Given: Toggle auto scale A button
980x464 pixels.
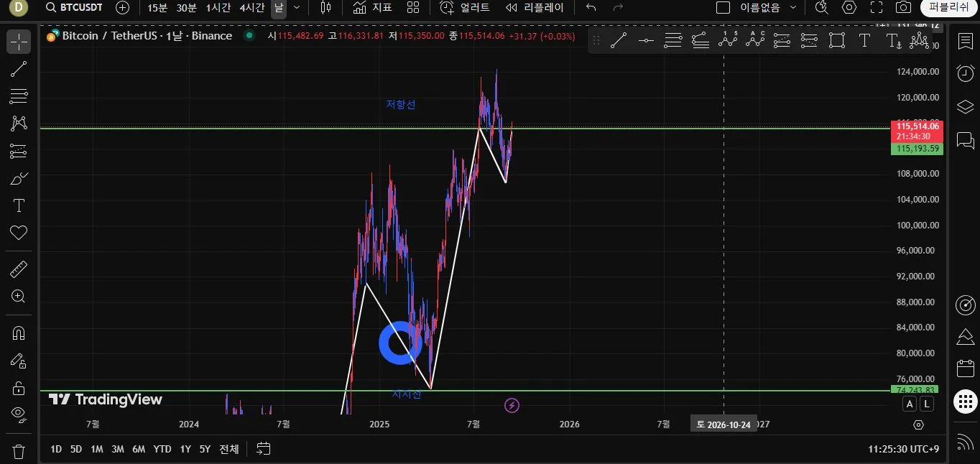Looking at the screenshot, I should pos(910,404).
